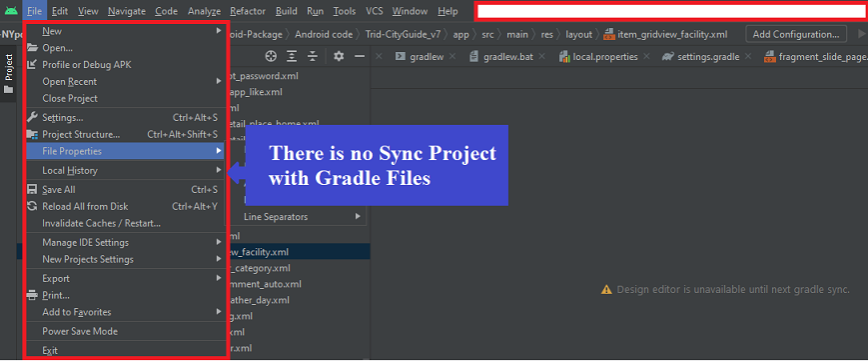Click the Android Studio logo icon
868x361 pixels.
point(11,11)
